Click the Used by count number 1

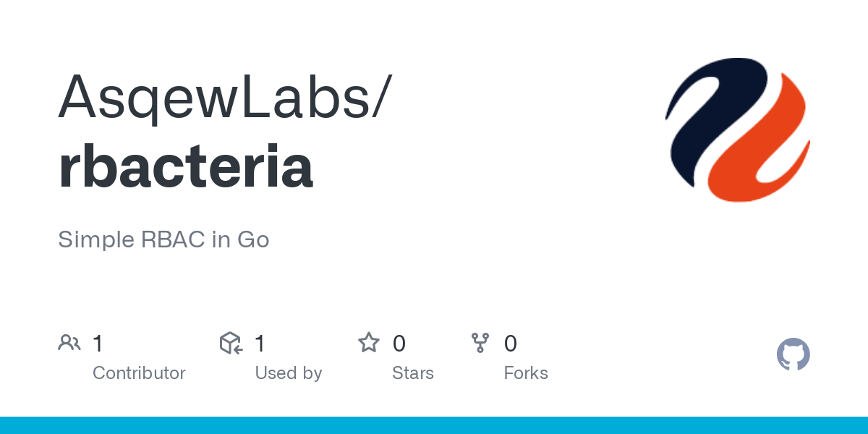click(260, 344)
